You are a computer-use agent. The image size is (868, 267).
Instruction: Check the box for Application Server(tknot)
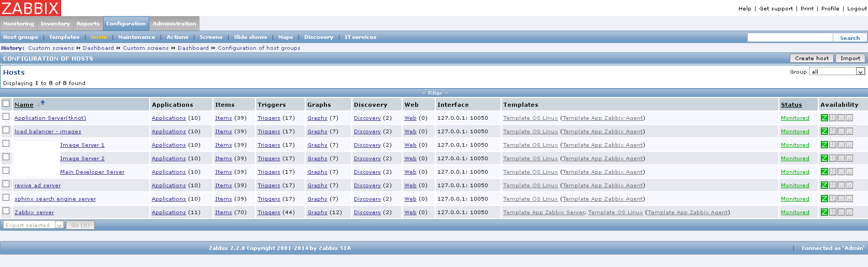point(6,117)
